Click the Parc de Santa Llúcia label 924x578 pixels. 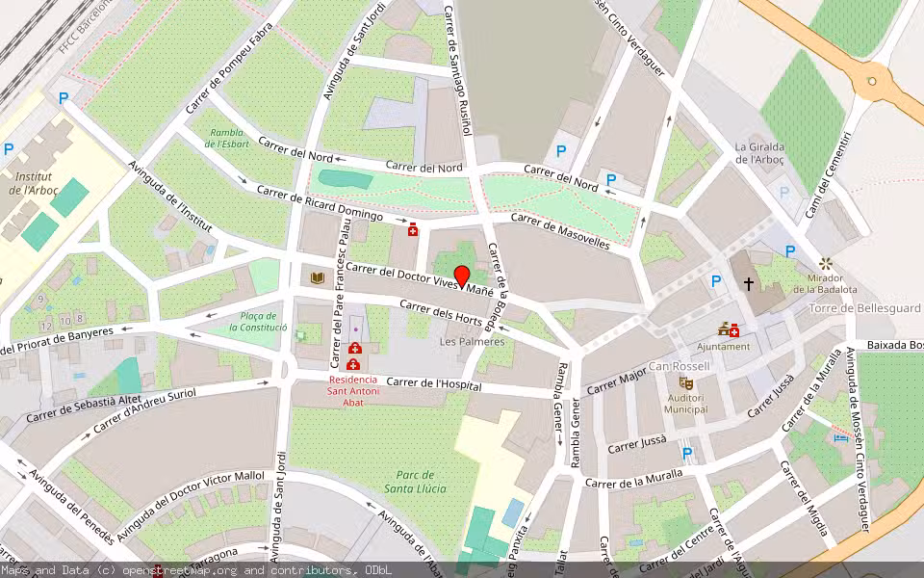coord(415,484)
